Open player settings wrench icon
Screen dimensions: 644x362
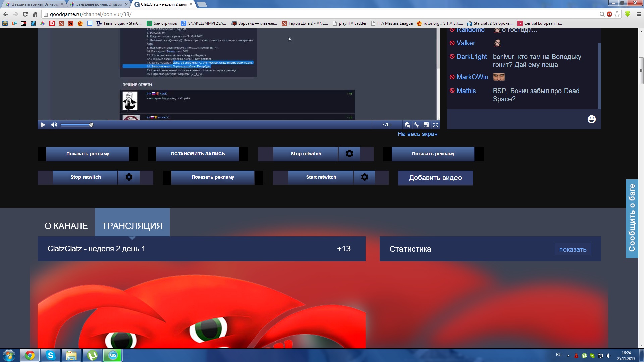[417, 125]
